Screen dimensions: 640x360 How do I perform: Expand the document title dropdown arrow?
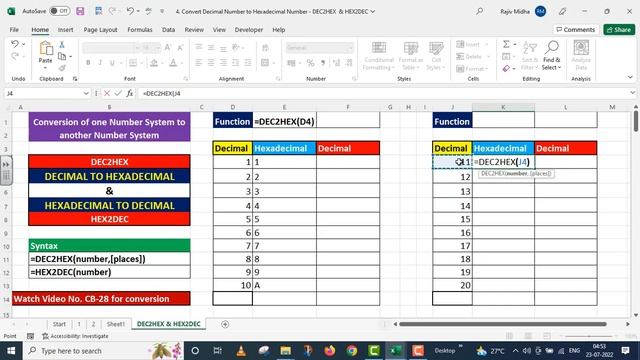pyautogui.click(x=373, y=11)
